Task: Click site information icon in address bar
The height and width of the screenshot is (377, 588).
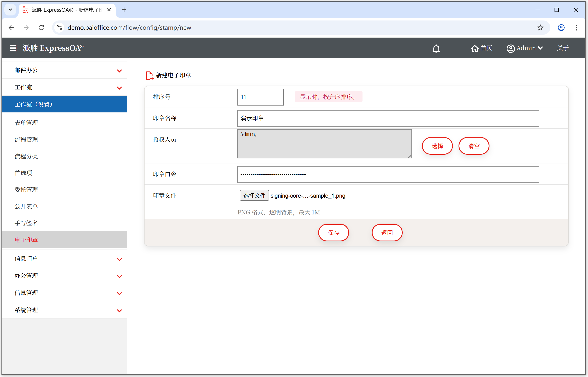Action: [59, 28]
